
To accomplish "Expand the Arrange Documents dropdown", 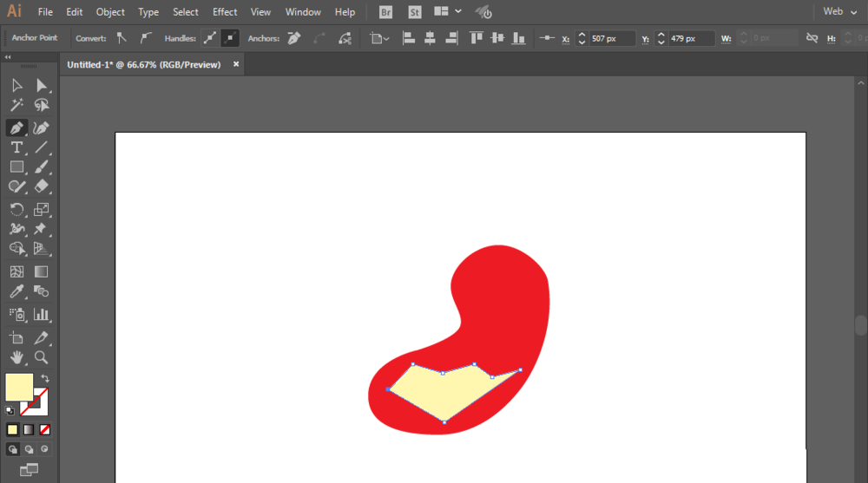I will (447, 12).
